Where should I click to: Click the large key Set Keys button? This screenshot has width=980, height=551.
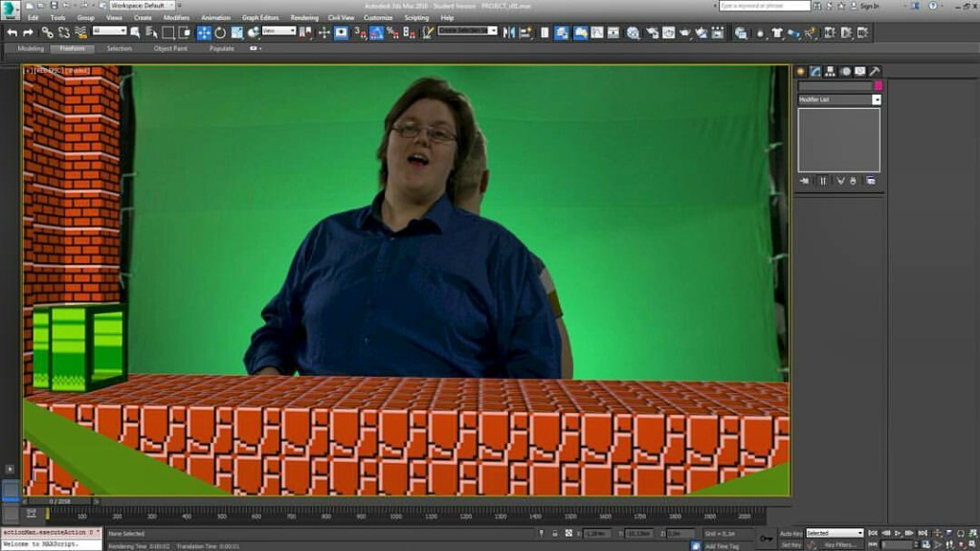coord(767,538)
